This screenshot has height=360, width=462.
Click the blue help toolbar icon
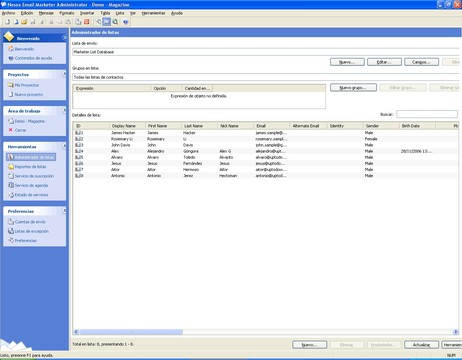pyautogui.click(x=126, y=22)
